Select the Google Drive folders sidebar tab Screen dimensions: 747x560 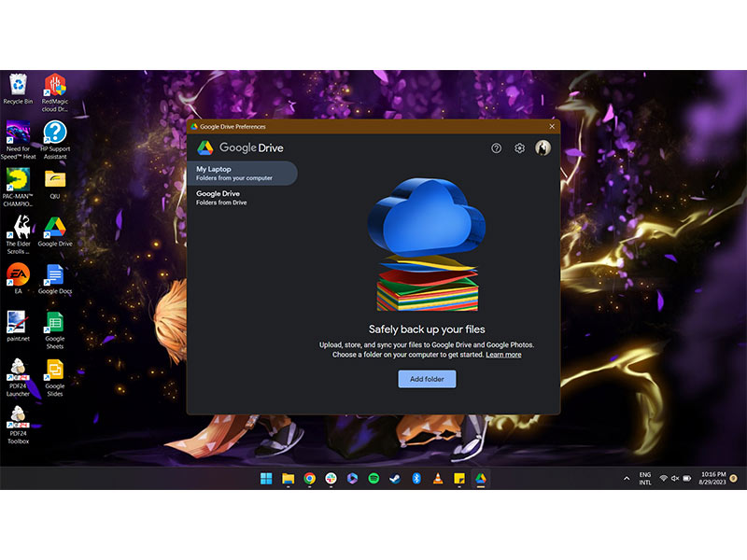point(243,198)
